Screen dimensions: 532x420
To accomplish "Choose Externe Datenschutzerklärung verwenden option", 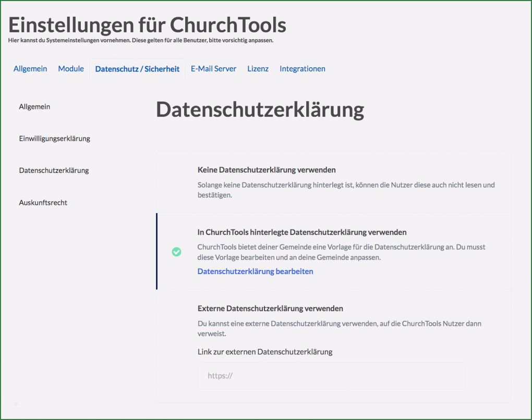I will tap(270, 308).
